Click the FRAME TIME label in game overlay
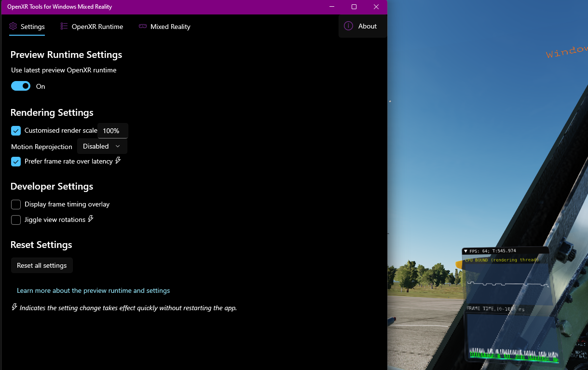This screenshot has height=370, width=588. click(x=495, y=309)
